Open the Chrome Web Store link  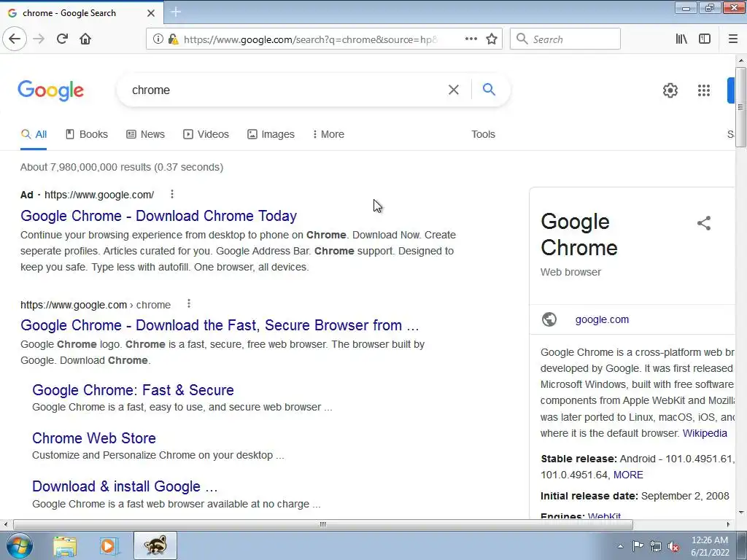coord(94,438)
